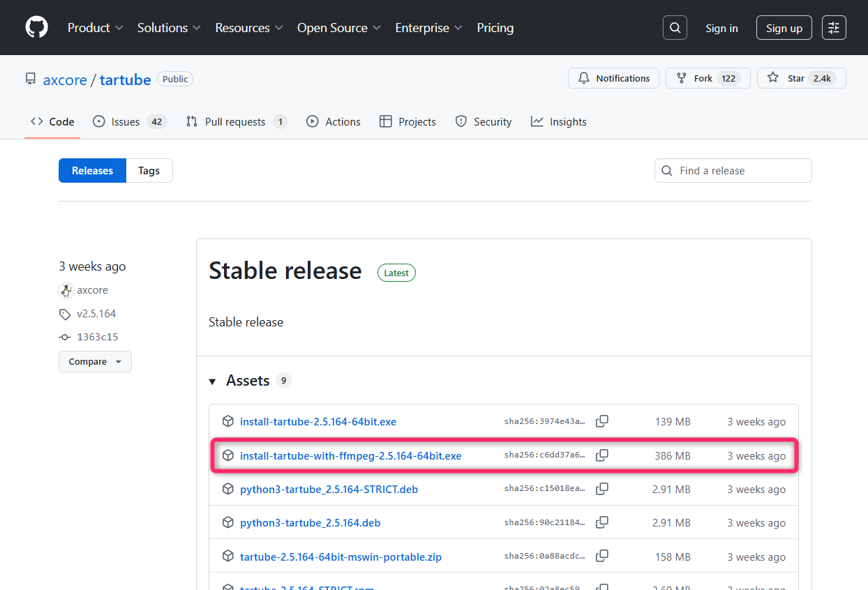This screenshot has width=868, height=590.
Task: Switch to the Tags view
Action: (149, 171)
